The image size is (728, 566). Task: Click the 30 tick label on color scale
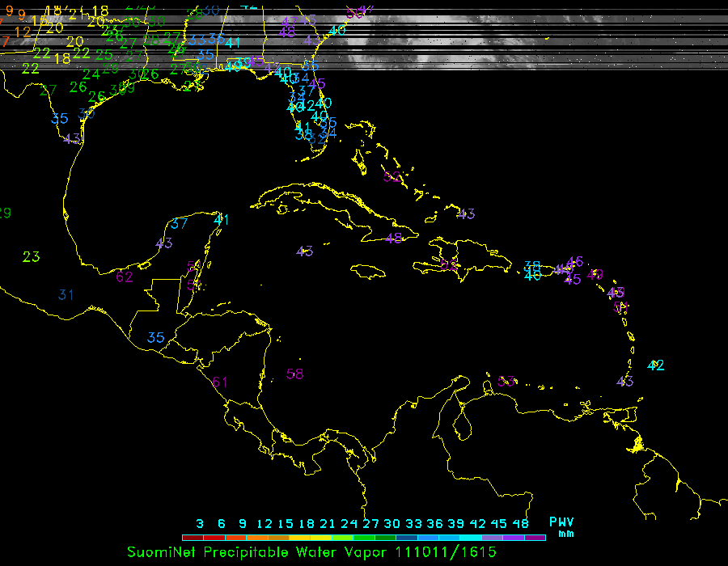click(x=392, y=523)
